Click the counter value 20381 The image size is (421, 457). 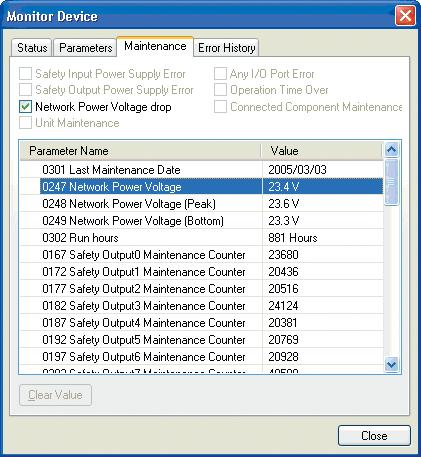(283, 323)
